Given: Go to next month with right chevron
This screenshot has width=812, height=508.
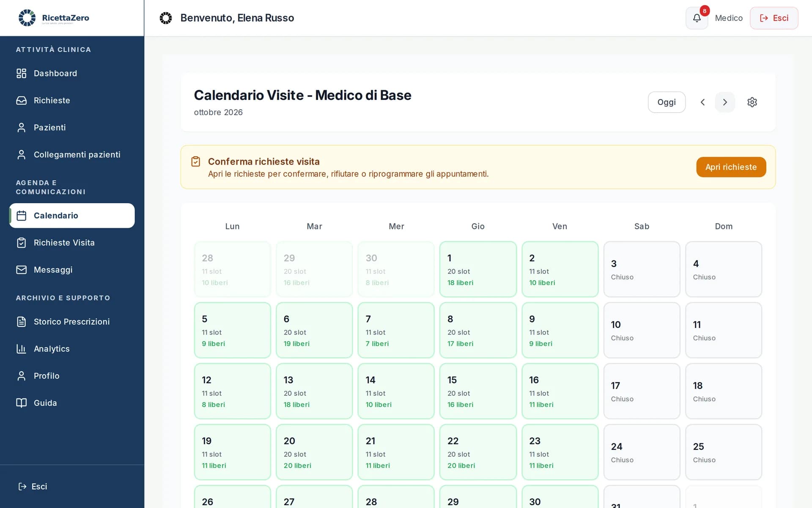Looking at the screenshot, I should coord(725,102).
